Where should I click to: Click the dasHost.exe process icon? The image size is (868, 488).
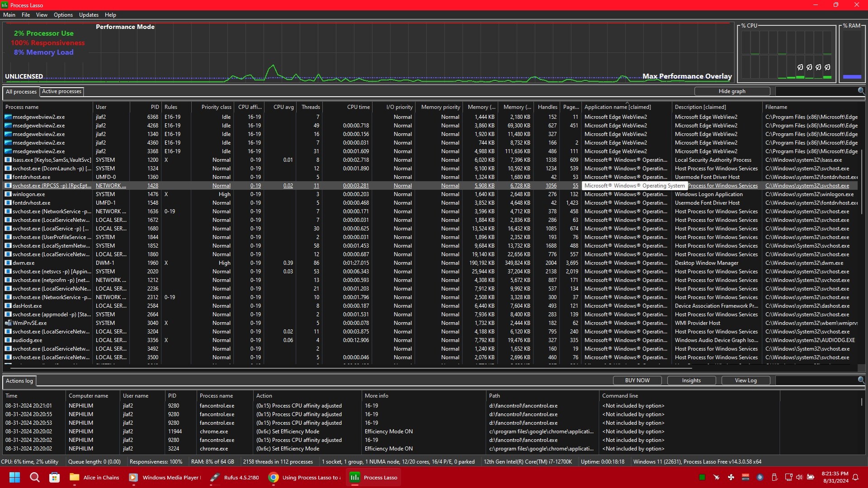point(8,306)
